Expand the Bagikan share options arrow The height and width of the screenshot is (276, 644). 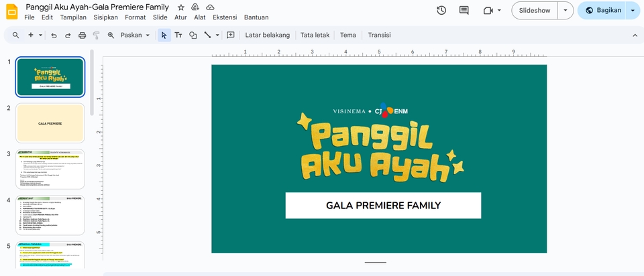point(633,10)
